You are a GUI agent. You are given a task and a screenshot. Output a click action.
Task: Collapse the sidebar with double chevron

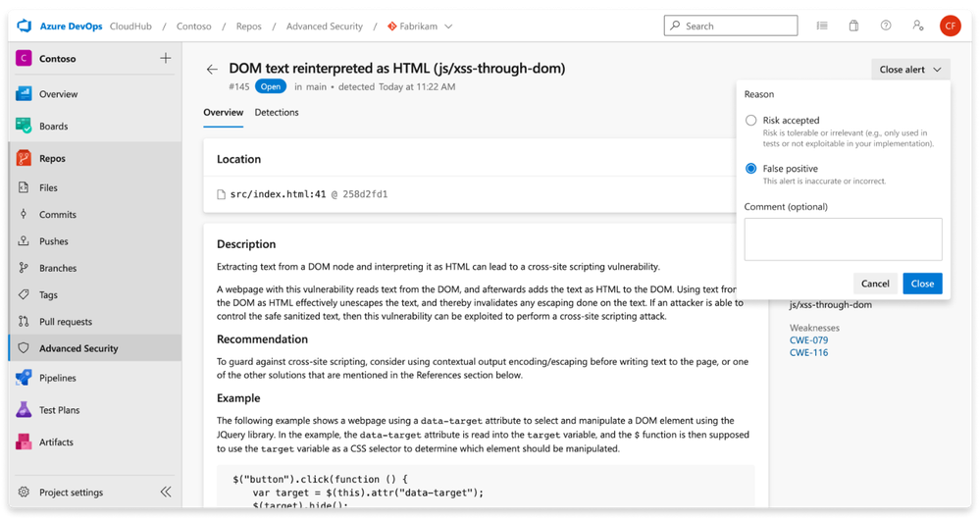[x=166, y=493]
